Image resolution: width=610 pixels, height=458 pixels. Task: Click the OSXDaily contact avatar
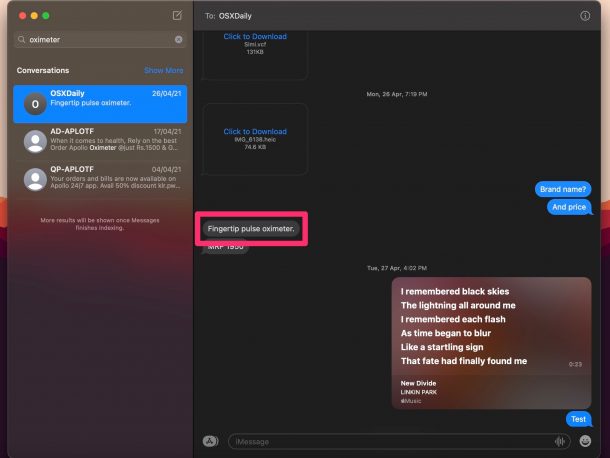point(36,103)
